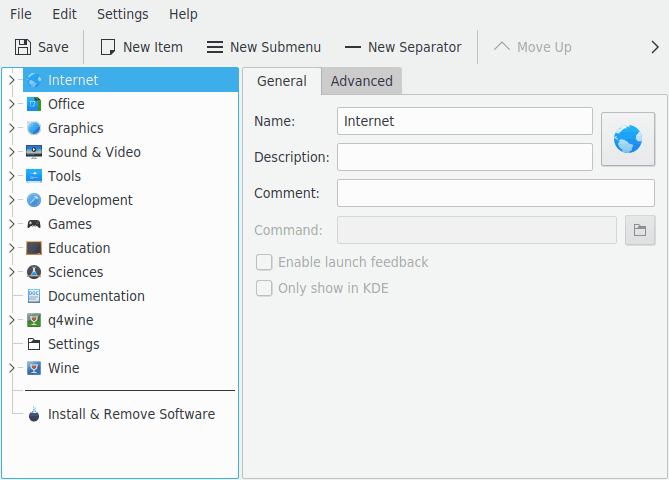Click the Description input field
The height and width of the screenshot is (480, 669).
tap(464, 157)
